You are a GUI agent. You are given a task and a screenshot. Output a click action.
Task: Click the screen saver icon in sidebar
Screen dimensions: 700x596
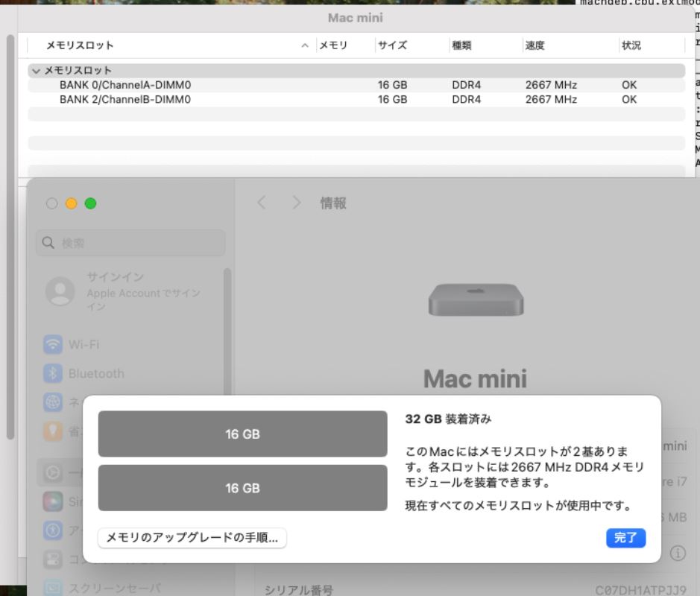[53, 588]
